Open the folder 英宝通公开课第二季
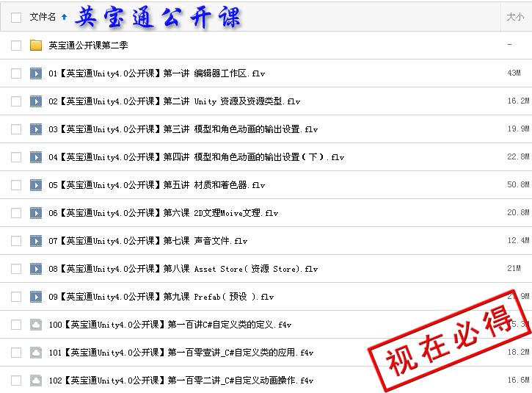The width and height of the screenshot is (532, 393). tap(88, 45)
